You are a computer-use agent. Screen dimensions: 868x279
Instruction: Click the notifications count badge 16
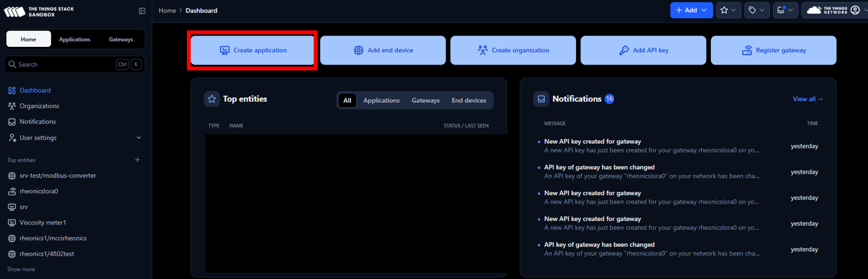point(610,99)
